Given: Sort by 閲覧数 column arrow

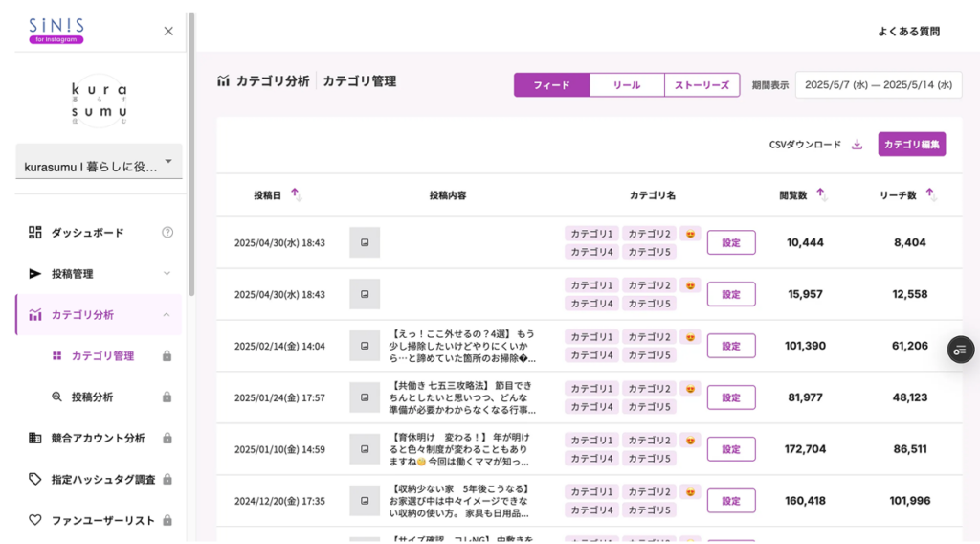Looking at the screenshot, I should pos(820,193).
